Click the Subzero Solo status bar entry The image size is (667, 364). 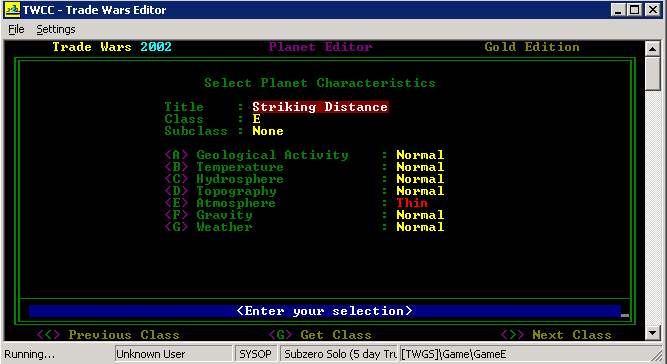[339, 354]
